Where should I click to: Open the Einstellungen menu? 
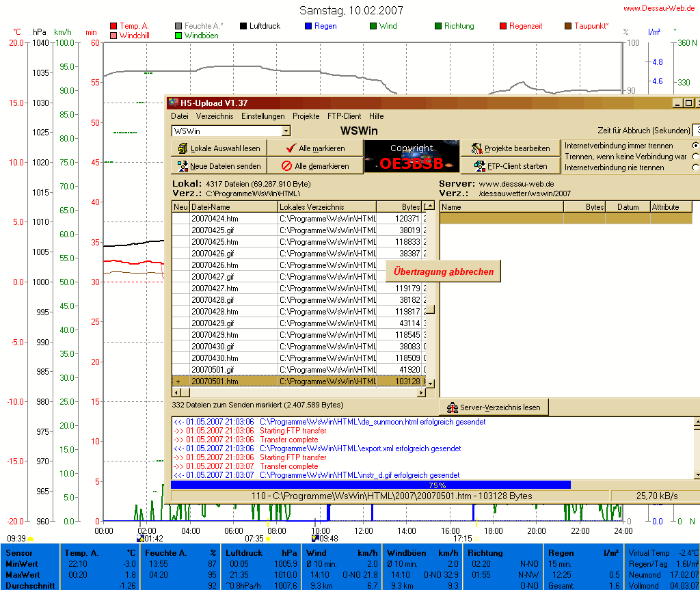(262, 116)
